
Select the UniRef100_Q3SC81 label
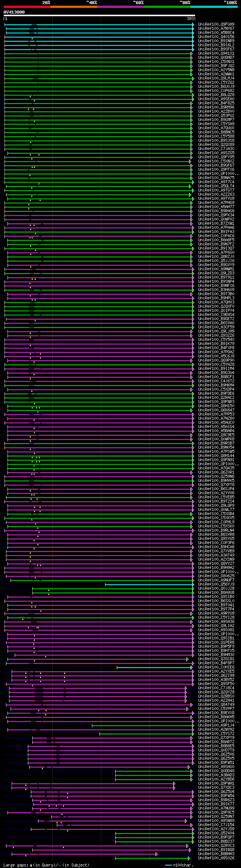[x=216, y=659]
